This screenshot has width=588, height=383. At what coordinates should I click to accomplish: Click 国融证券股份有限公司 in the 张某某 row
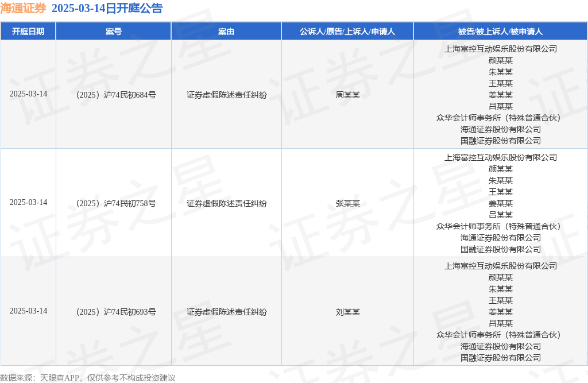(x=501, y=249)
